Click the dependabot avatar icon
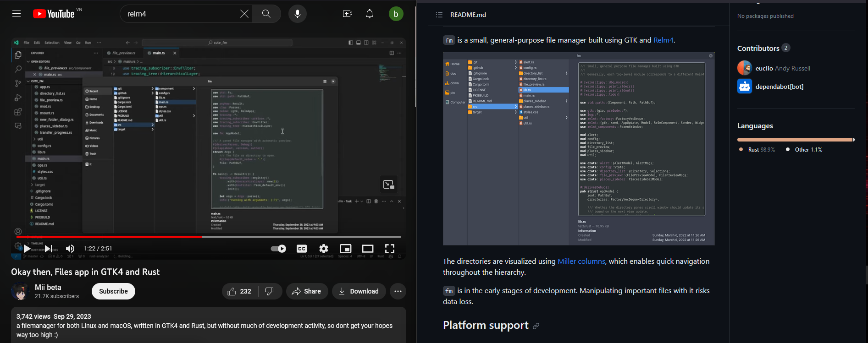Viewport: 868px width, 343px height. 745,86
